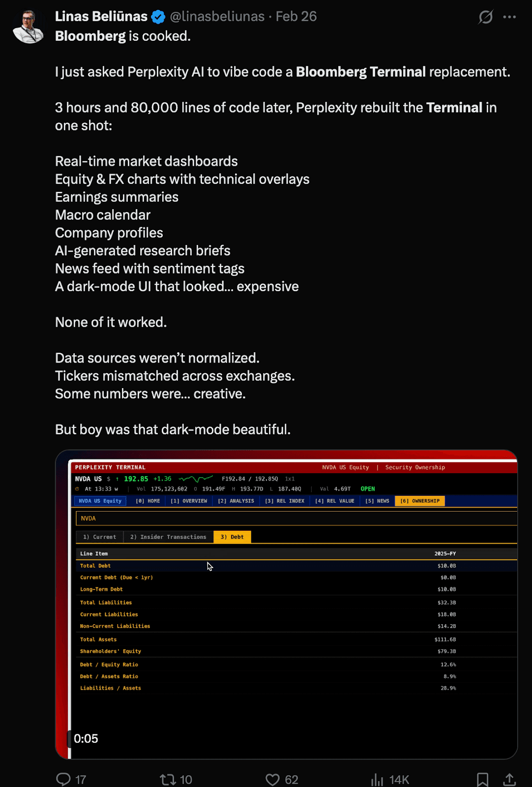The height and width of the screenshot is (787, 532).
Task: Click the Security Ownership header label
Action: [x=415, y=467]
